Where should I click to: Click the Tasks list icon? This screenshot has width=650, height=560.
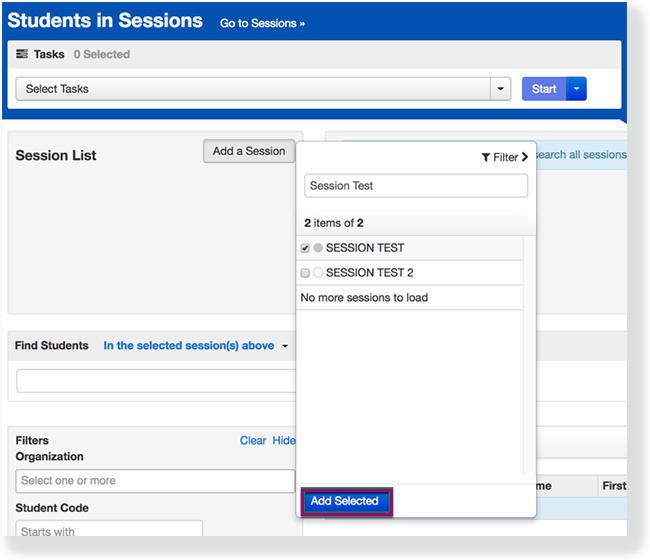coord(22,55)
